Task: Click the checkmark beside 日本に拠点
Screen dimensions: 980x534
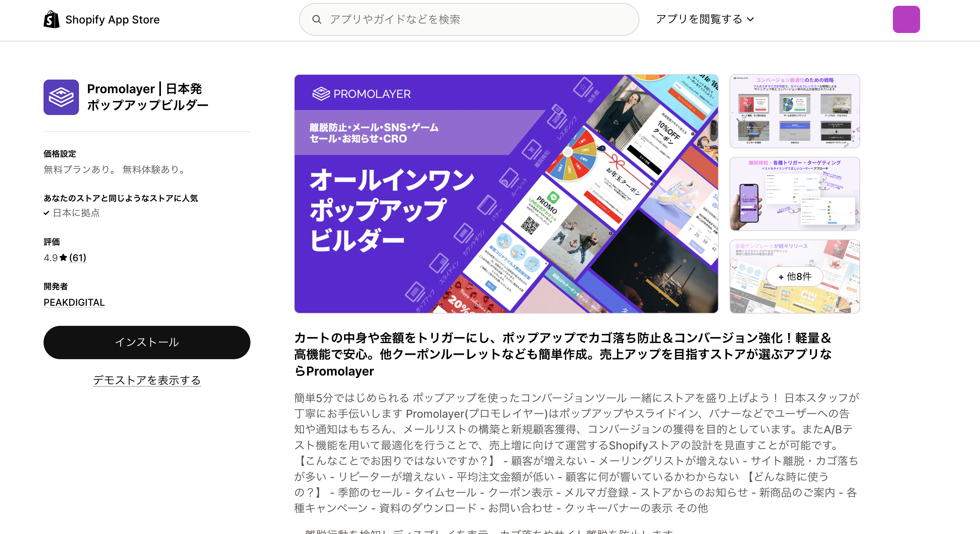Action: 46,213
